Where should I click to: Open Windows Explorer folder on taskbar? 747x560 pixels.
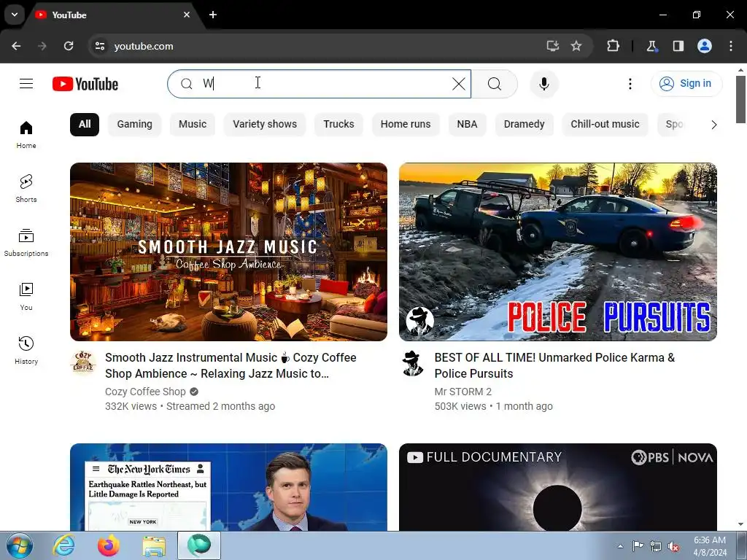coord(154,546)
